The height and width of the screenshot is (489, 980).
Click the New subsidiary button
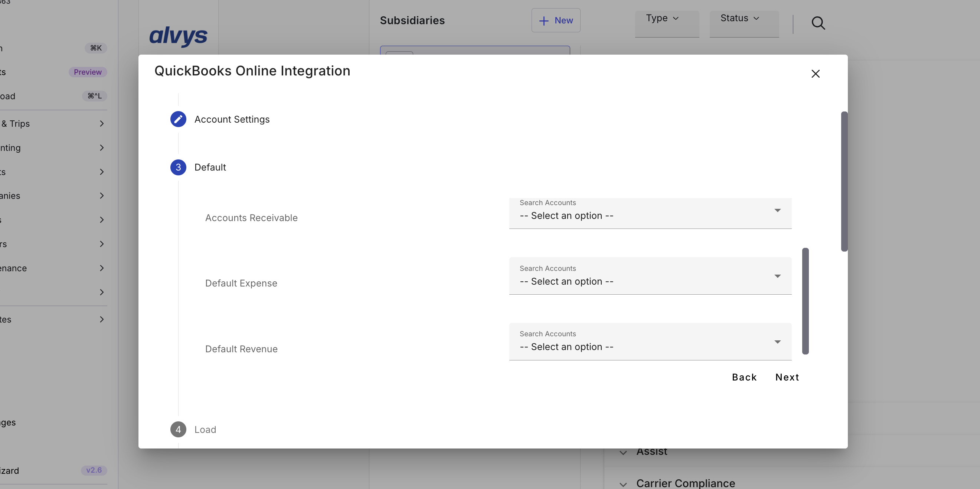click(555, 20)
